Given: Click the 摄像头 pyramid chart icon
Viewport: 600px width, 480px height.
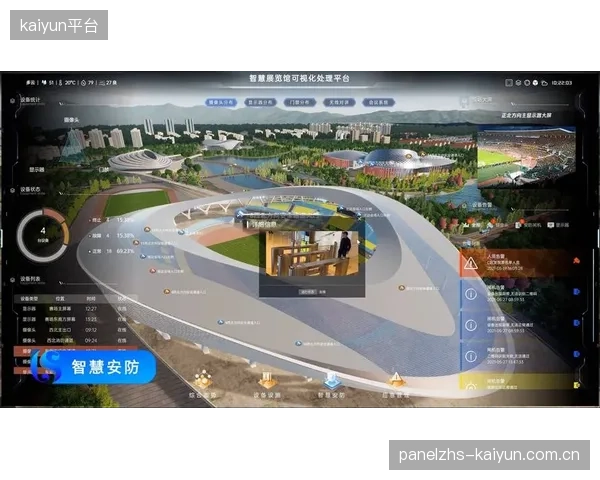Looking at the screenshot, I should click(72, 144).
